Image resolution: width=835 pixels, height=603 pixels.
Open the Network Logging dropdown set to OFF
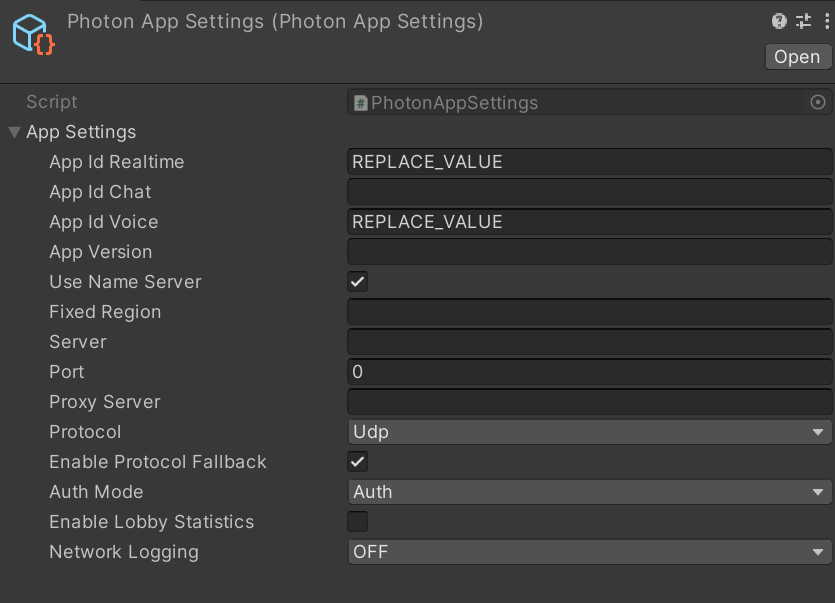(589, 552)
